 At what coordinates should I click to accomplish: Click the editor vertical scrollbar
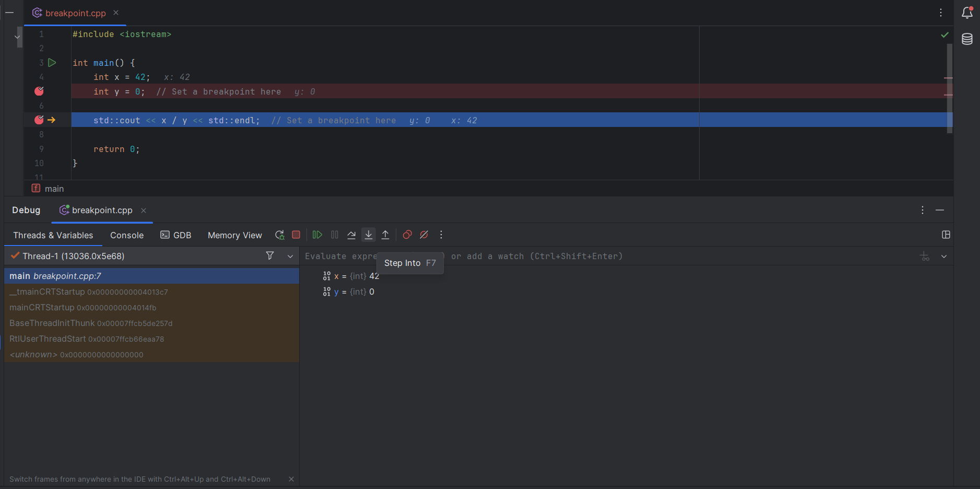coord(950,88)
